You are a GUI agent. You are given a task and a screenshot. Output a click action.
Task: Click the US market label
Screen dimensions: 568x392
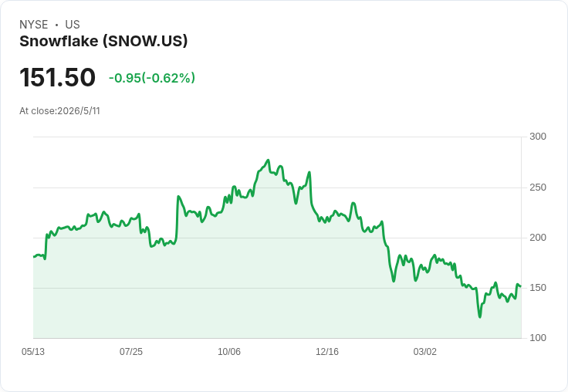[73, 25]
